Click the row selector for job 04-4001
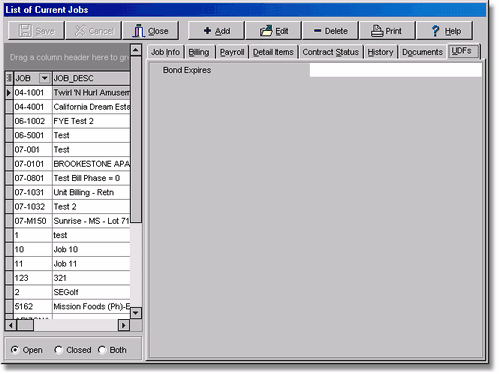Viewport: 499px width, 374px height. [9, 107]
